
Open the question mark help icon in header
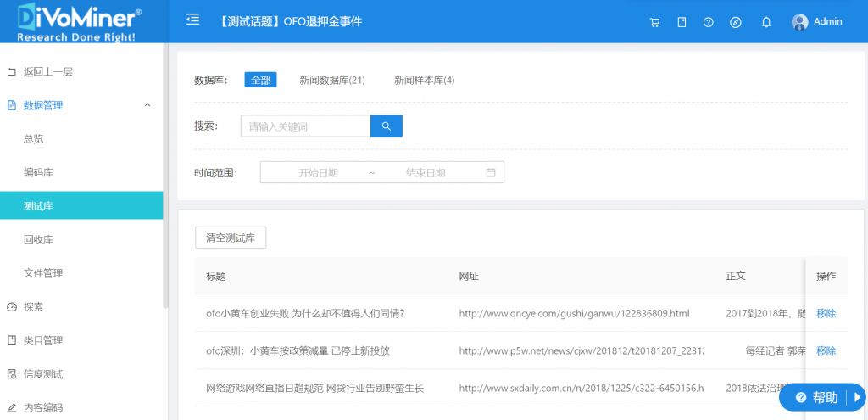[x=709, y=22]
